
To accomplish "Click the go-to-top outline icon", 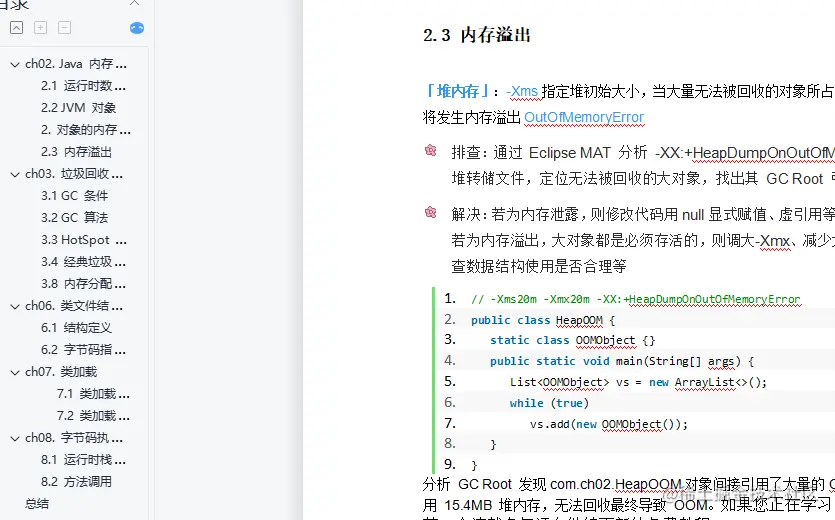I will [x=17, y=28].
